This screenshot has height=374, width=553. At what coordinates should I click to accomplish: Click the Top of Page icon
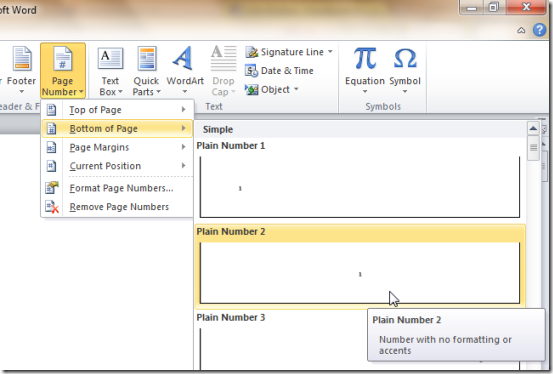[51, 110]
